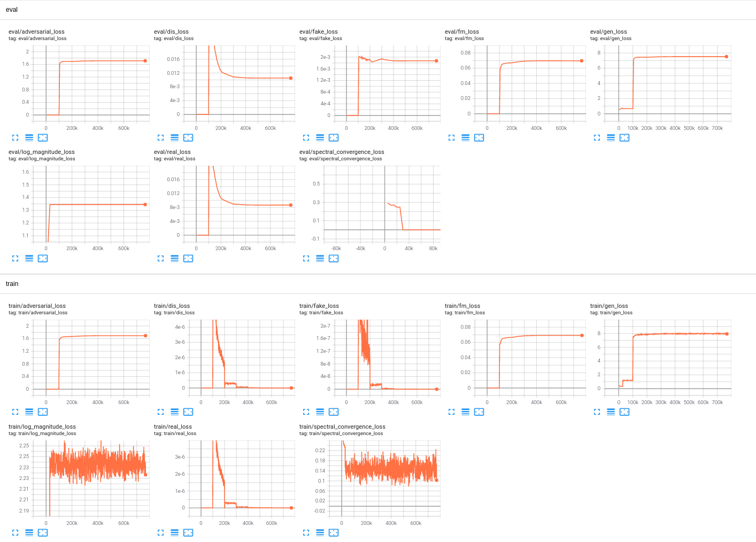The width and height of the screenshot is (756, 542).
Task: Toggle y-axis log scale for train/adversarial_loss
Action: 29,412
